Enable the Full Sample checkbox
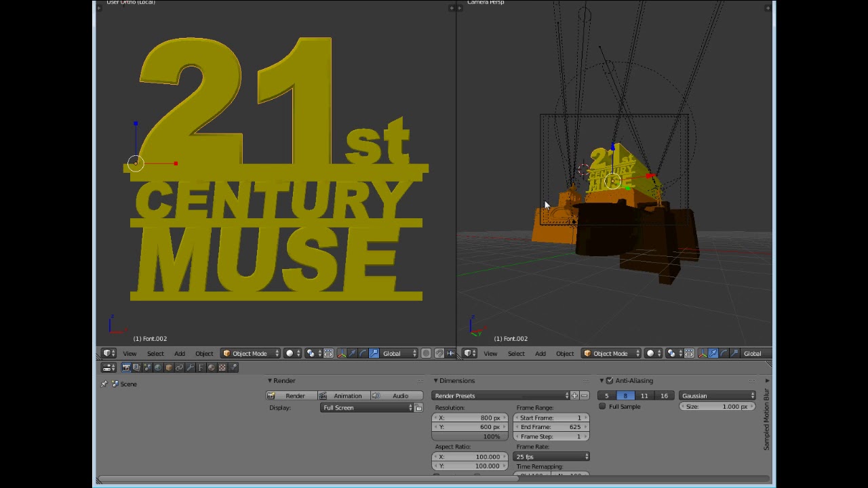Viewport: 868px width, 488px height. 602,407
